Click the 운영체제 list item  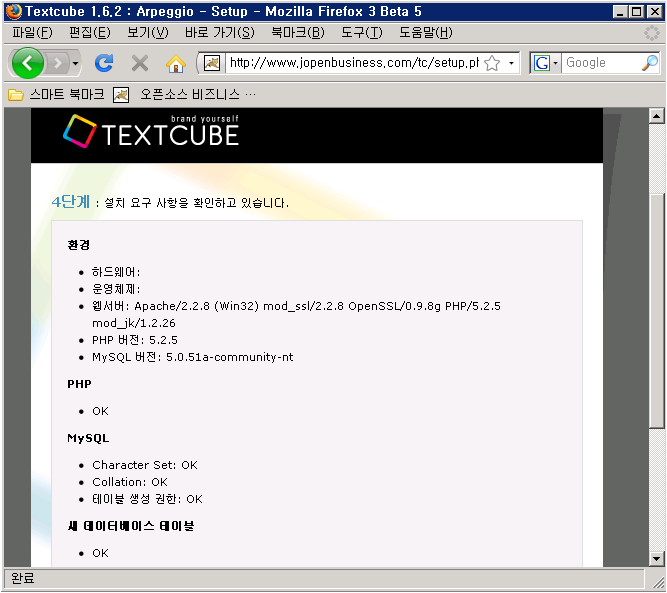tap(116, 289)
